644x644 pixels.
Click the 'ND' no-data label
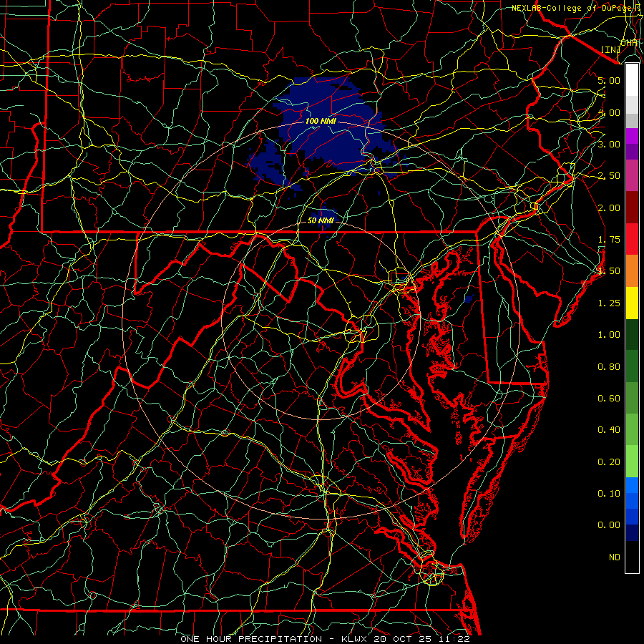(x=615, y=557)
